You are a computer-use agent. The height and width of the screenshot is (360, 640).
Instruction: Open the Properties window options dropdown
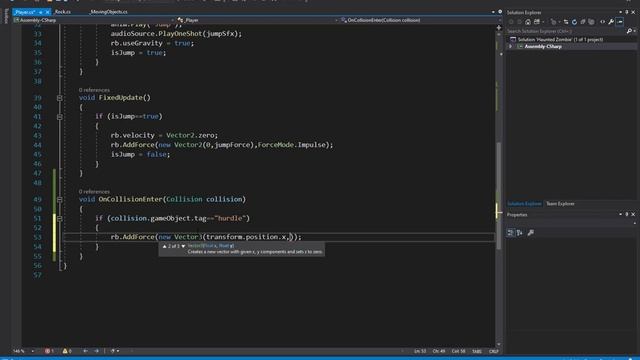pyautogui.click(x=620, y=214)
